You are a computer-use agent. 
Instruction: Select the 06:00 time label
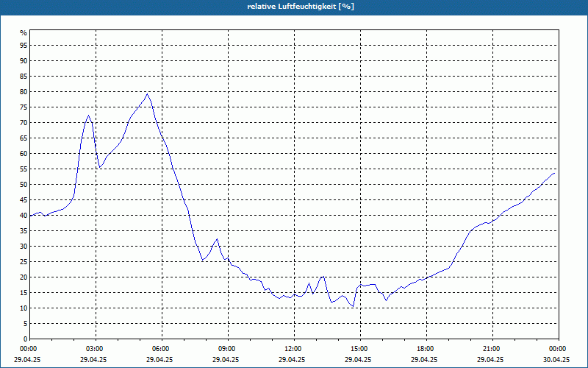click(162, 349)
